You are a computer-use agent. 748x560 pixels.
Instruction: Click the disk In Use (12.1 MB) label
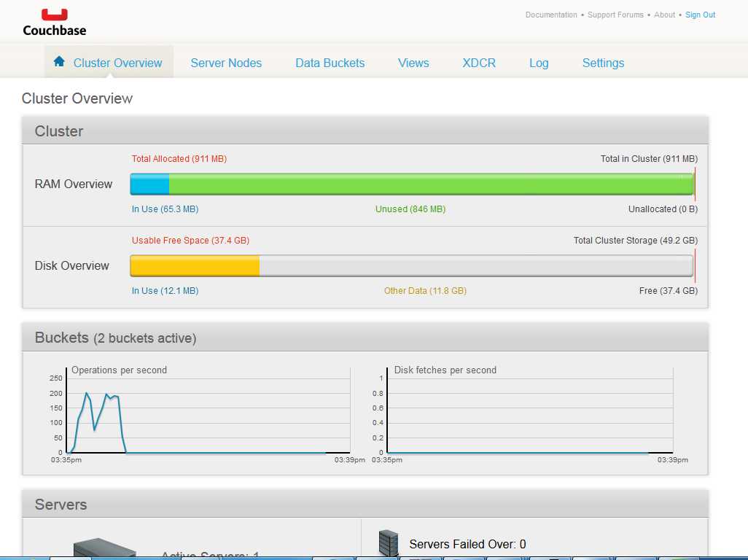pos(165,290)
